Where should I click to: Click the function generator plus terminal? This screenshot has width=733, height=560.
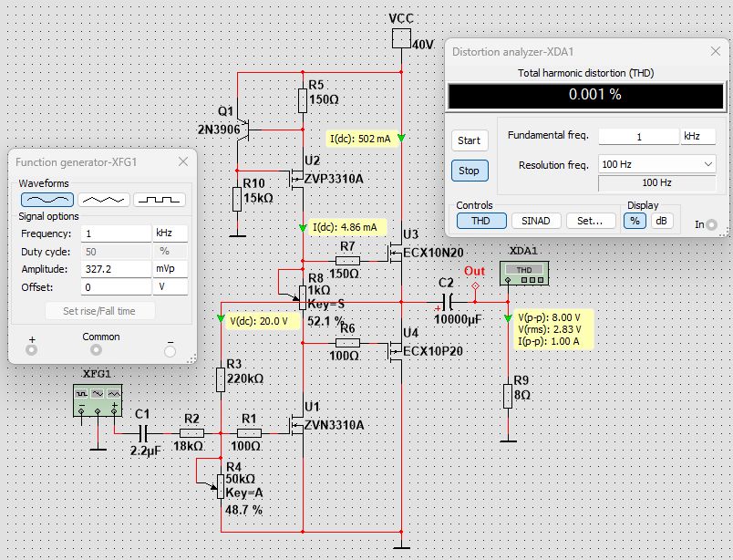[x=32, y=349]
